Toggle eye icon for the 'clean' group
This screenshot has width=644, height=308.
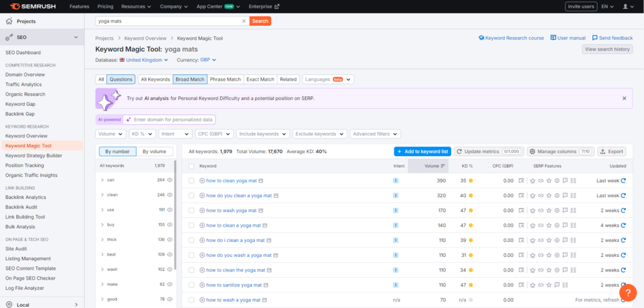(x=170, y=195)
